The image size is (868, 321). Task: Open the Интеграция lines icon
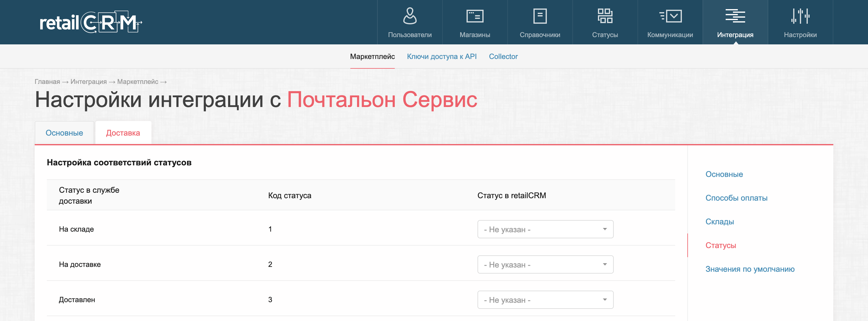(735, 16)
